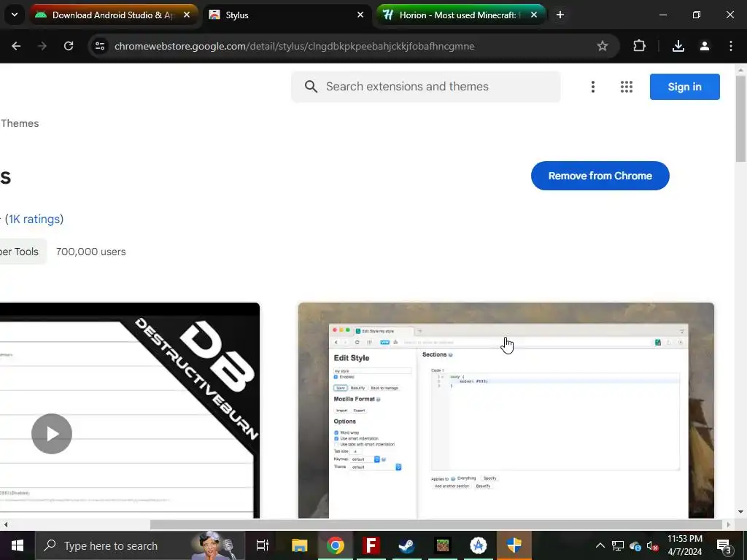Switch to the Stylus tab
This screenshot has height=560, width=747.
pos(287,15)
